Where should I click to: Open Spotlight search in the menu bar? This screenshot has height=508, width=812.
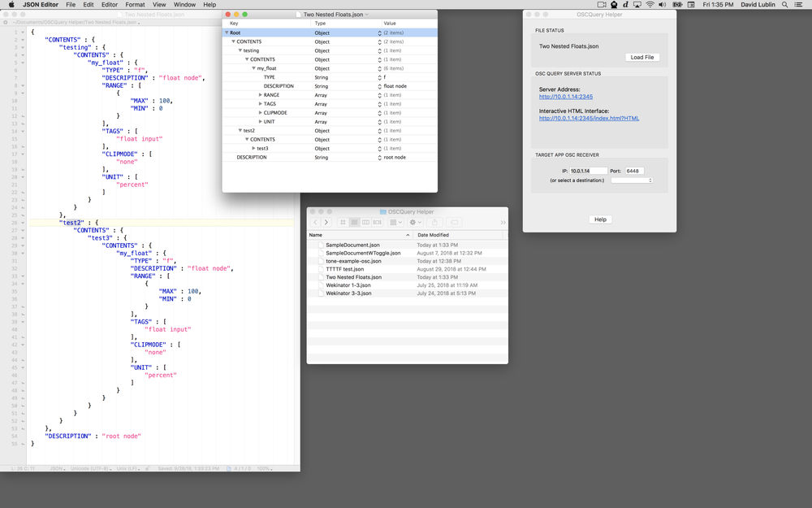pos(785,5)
